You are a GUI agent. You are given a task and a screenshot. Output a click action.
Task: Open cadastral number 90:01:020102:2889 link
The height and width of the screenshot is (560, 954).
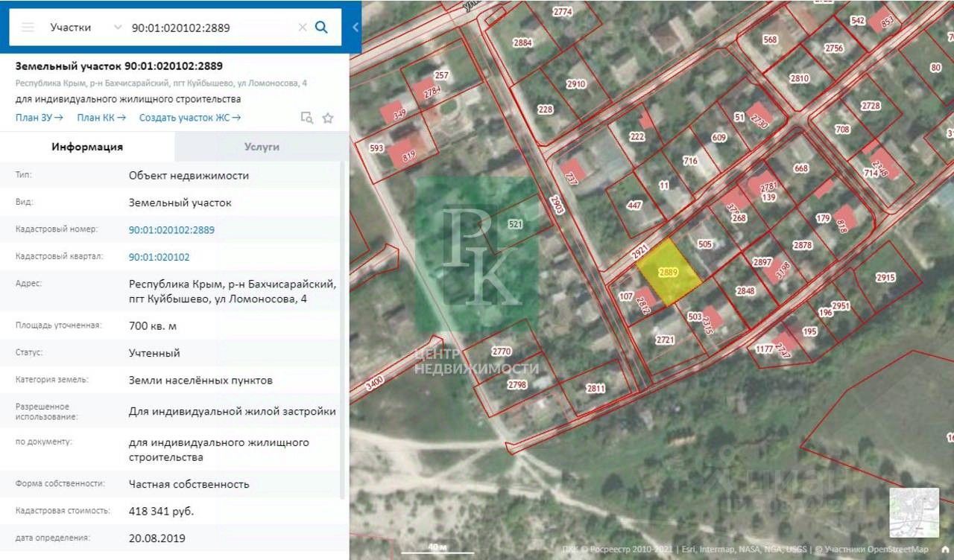coord(171,230)
